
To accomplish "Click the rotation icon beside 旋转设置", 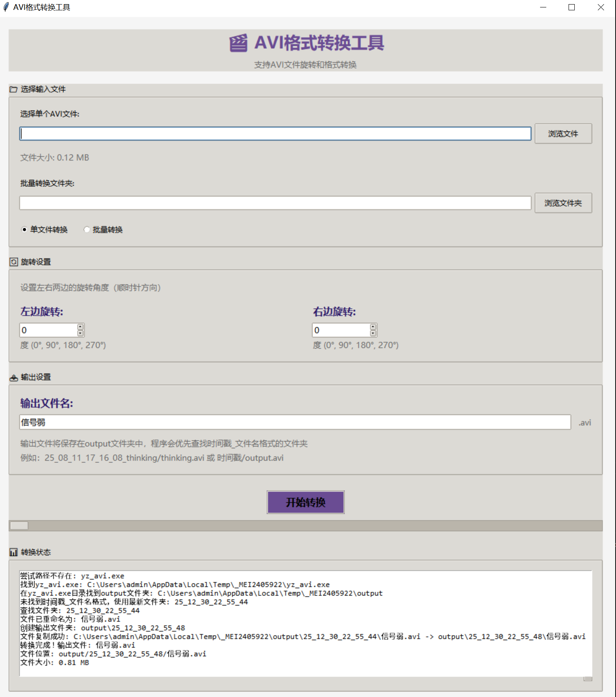I will pyautogui.click(x=14, y=262).
